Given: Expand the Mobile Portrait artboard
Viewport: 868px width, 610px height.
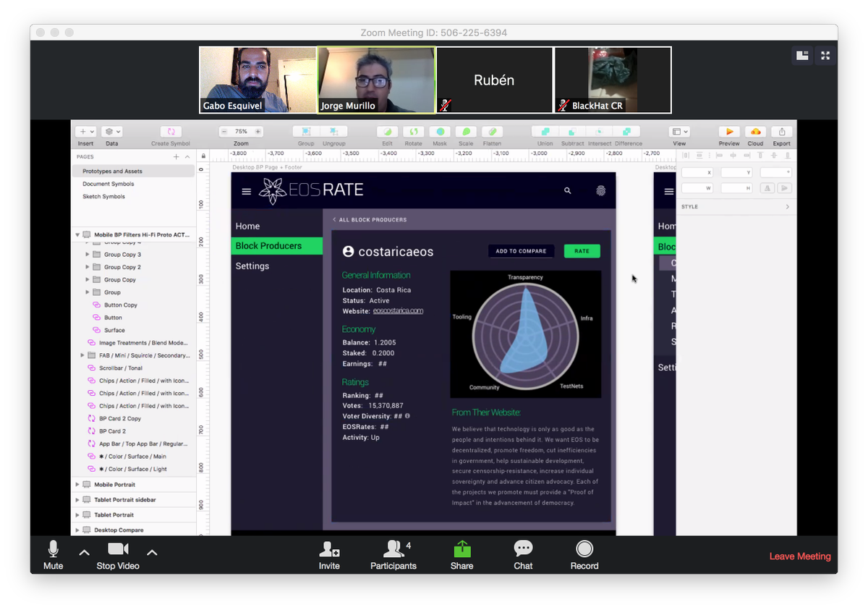Looking at the screenshot, I should point(77,485).
